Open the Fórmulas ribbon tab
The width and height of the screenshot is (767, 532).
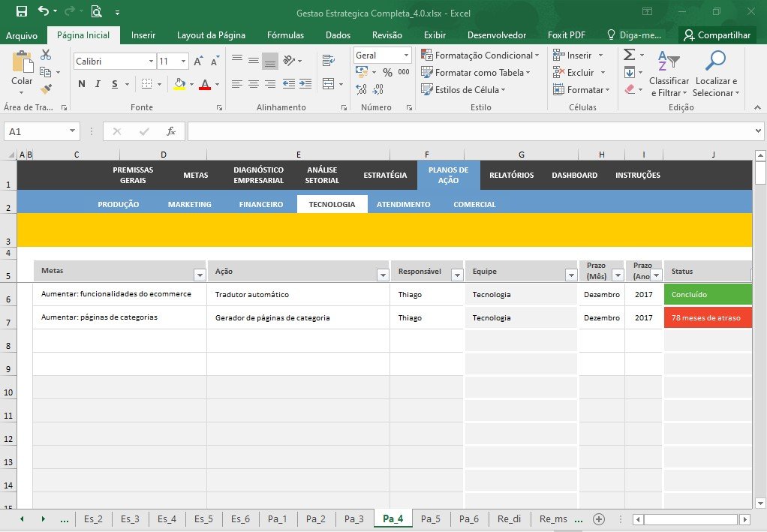coord(285,35)
